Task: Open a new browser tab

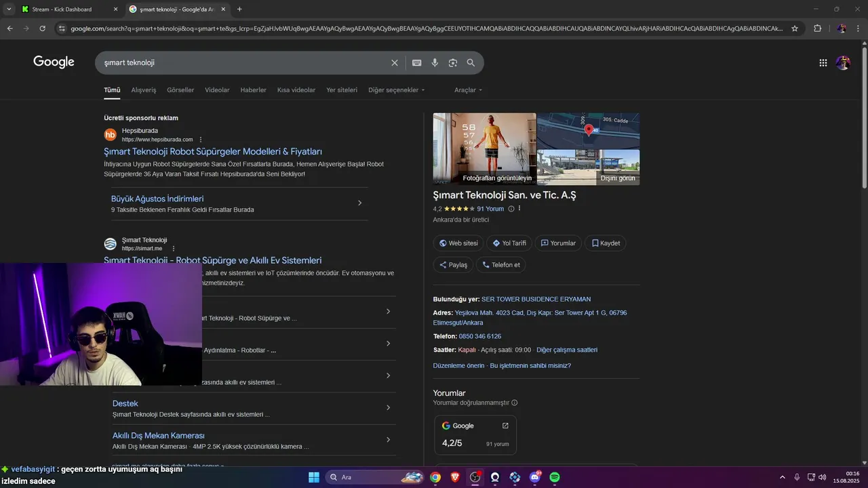Action: coord(239,9)
